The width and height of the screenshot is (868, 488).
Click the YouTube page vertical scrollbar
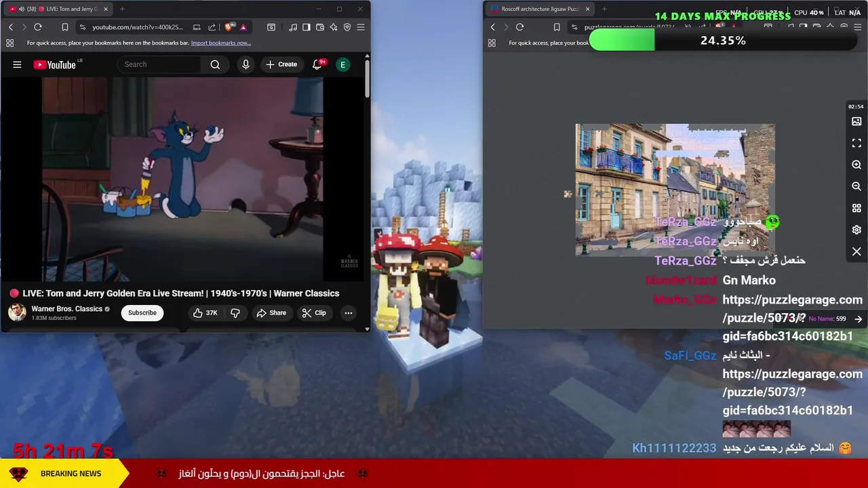368,78
